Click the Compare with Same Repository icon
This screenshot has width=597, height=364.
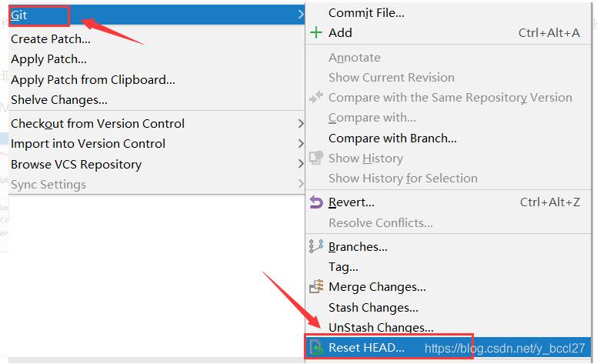315,98
